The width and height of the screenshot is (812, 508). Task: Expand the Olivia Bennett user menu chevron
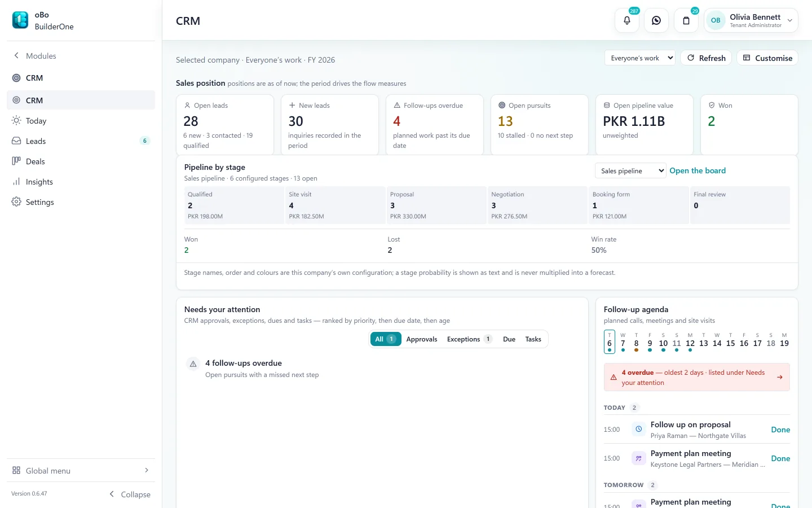tap(790, 21)
